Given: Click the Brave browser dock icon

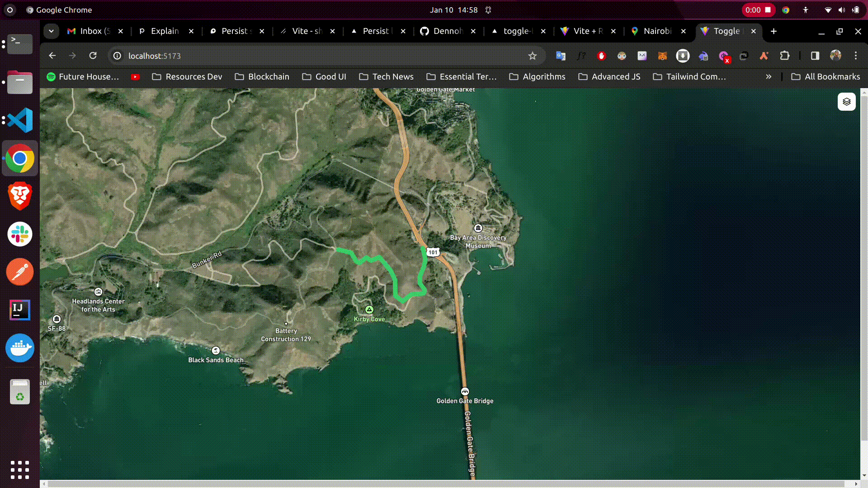Looking at the screenshot, I should coord(20,197).
